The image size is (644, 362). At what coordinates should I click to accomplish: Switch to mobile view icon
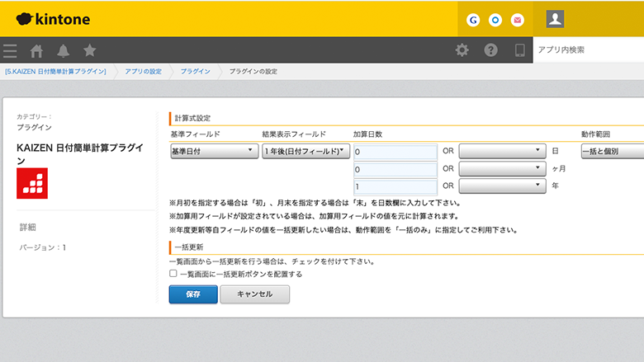[x=519, y=50]
